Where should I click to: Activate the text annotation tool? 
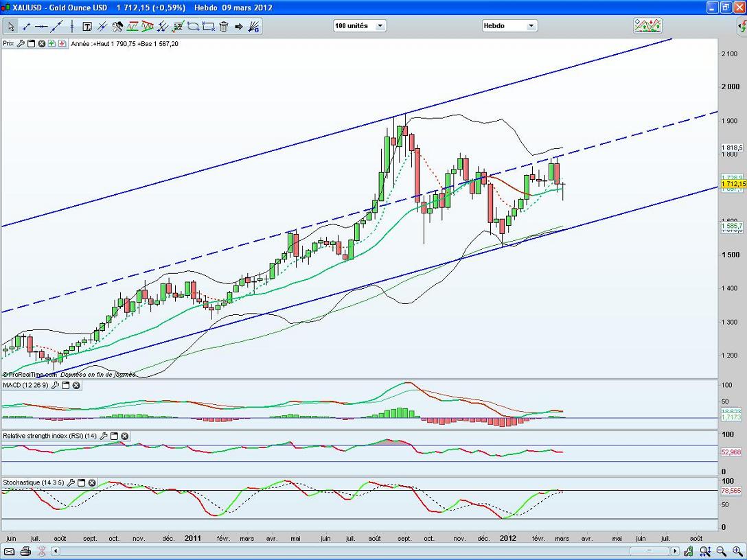pyautogui.click(x=87, y=27)
